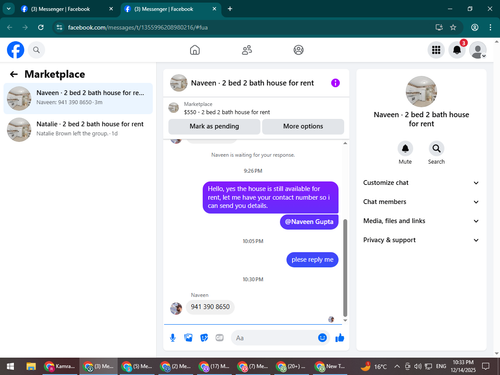This screenshot has width=500, height=375.
Task: Open the apps grid menu icon
Action: click(x=436, y=50)
